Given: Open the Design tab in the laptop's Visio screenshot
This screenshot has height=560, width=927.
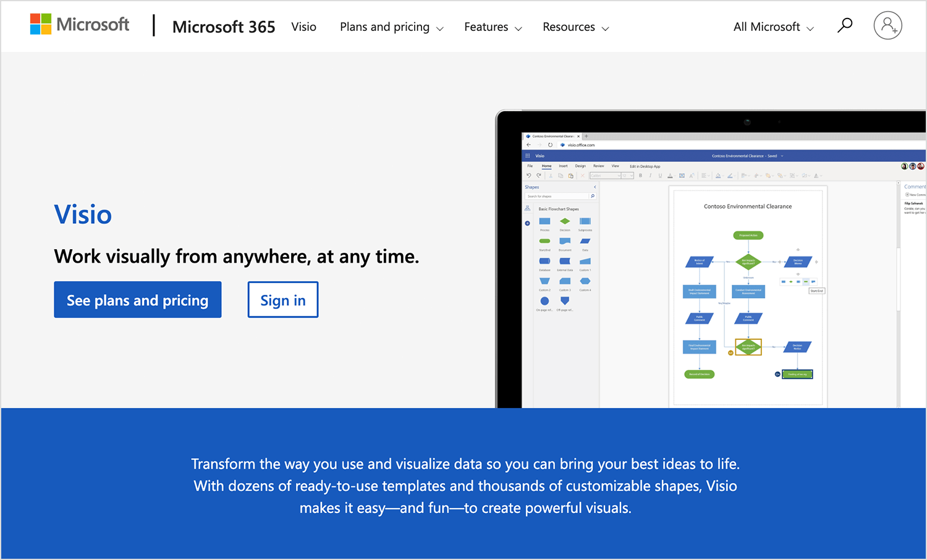Looking at the screenshot, I should [x=580, y=166].
